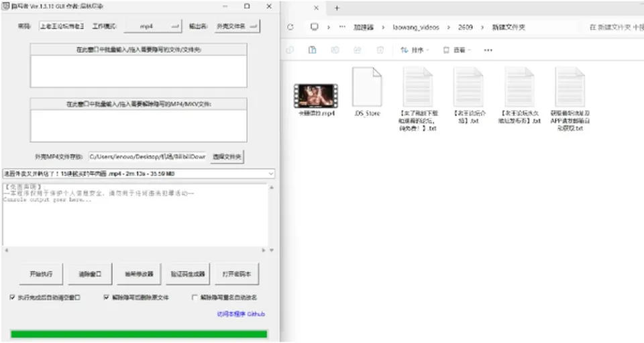Click the This PC monitor icon in address bar
The image size is (644, 343).
coord(314,27)
